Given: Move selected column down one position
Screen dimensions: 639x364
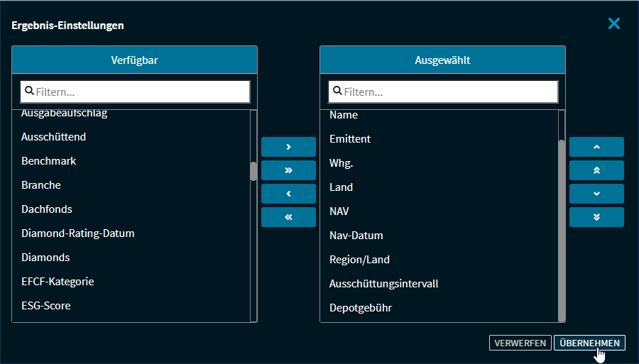Looking at the screenshot, I should click(596, 194).
